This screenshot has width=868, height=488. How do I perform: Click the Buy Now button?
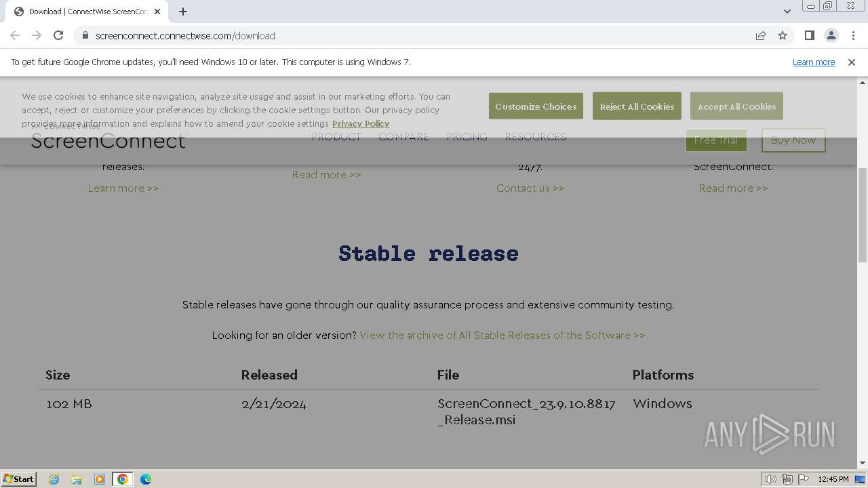point(793,140)
